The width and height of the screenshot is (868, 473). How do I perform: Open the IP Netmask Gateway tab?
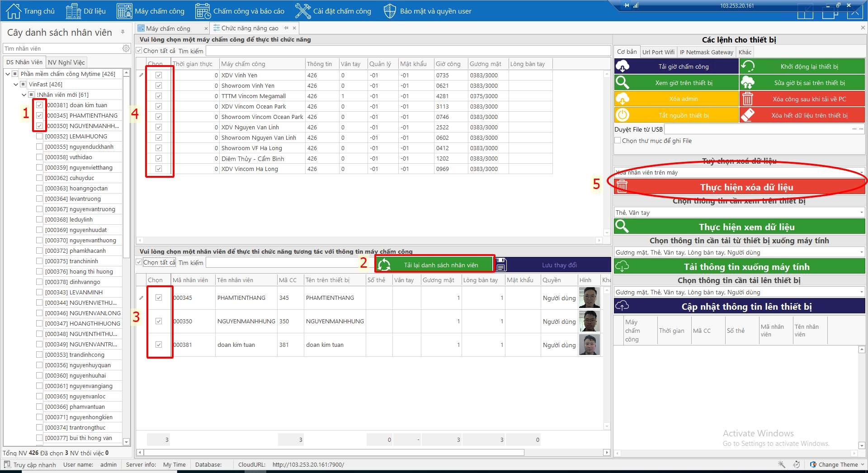coord(706,52)
